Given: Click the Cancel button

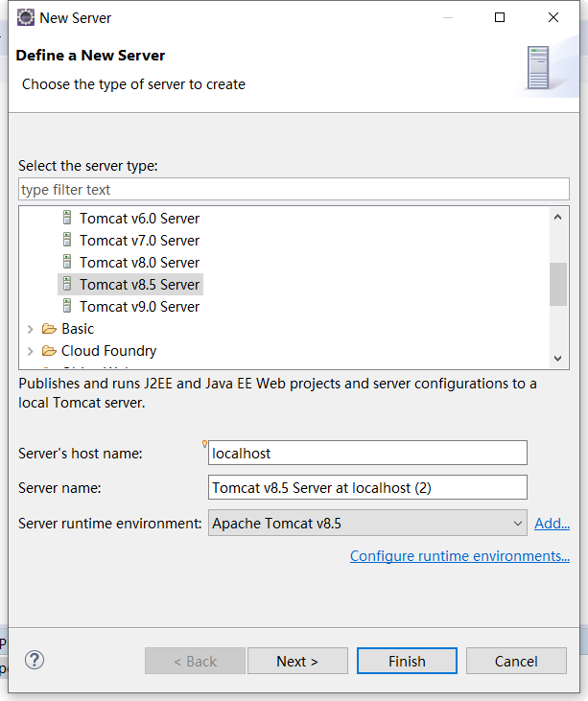Looking at the screenshot, I should [x=516, y=661].
